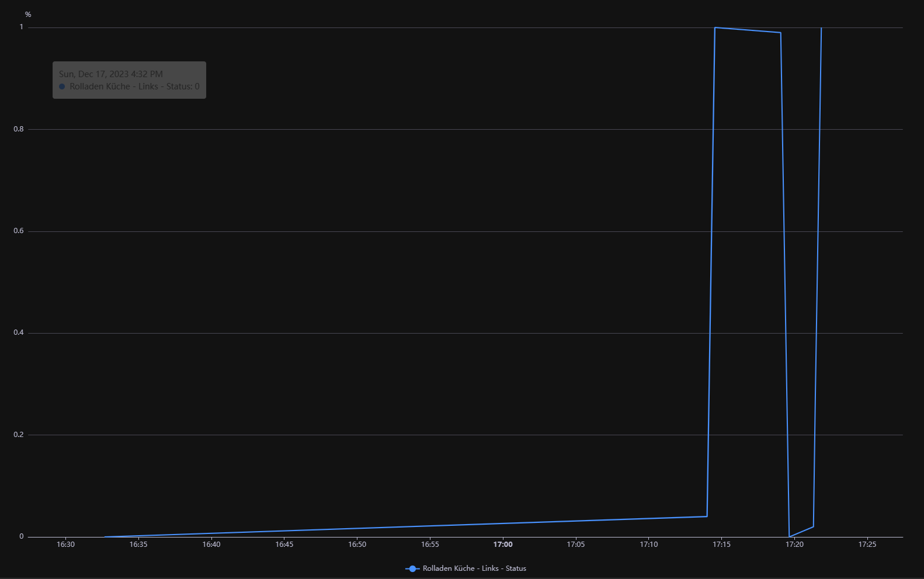Click the 0.2 y-axis label

19,435
